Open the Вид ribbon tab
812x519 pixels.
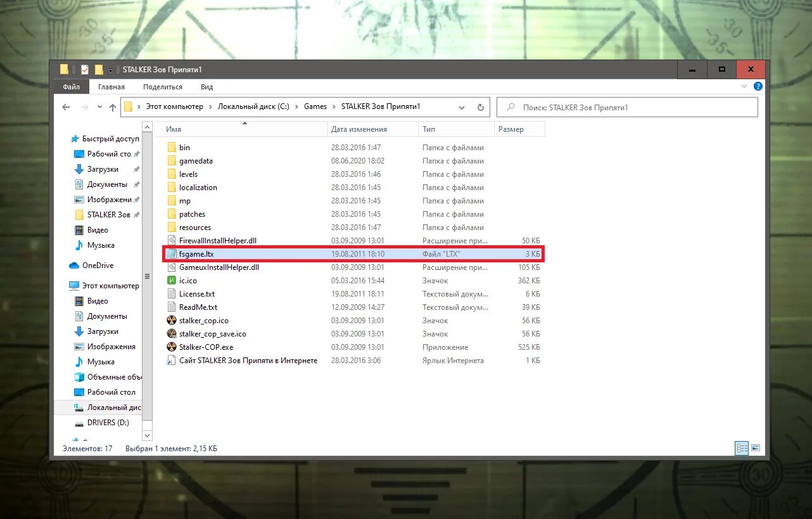pos(207,87)
